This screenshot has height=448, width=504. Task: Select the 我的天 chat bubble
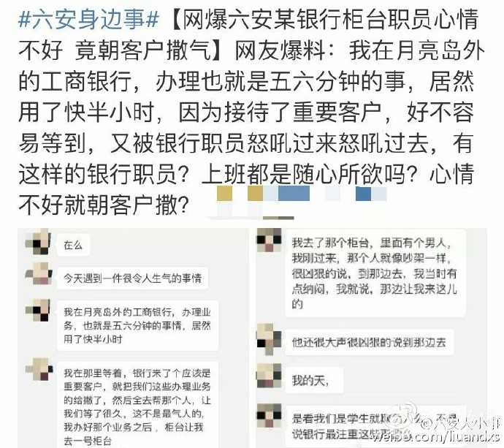point(314,381)
